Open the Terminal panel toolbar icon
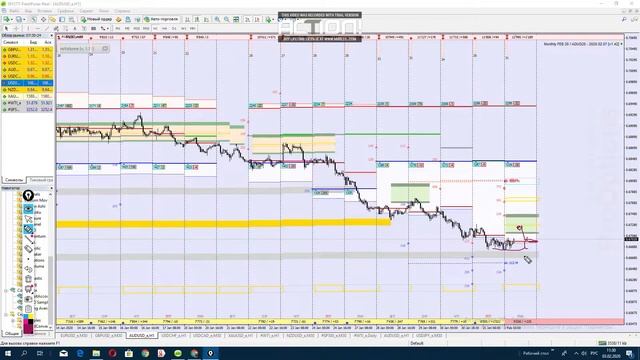Screen dimensions: 640x360 click(x=62, y=20)
